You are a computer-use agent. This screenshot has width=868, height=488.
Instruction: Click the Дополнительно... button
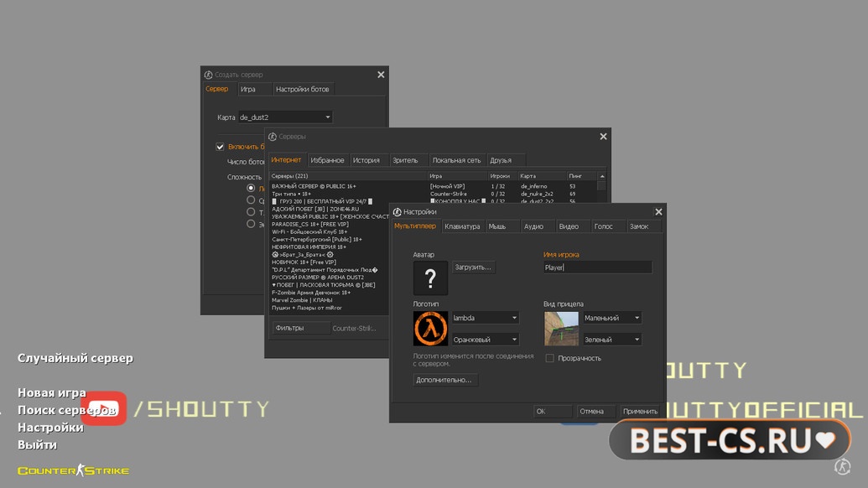coord(444,380)
